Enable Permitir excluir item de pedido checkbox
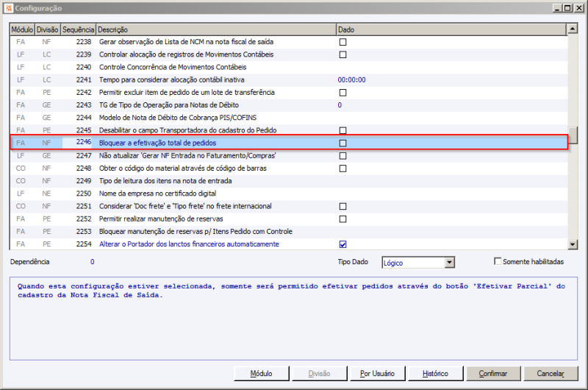The height and width of the screenshot is (390, 588). click(x=343, y=93)
